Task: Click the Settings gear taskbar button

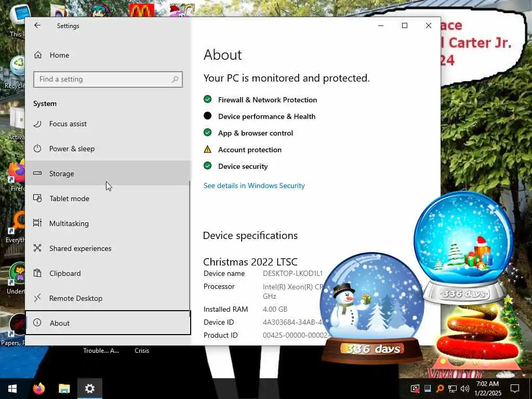Action: click(x=89, y=389)
